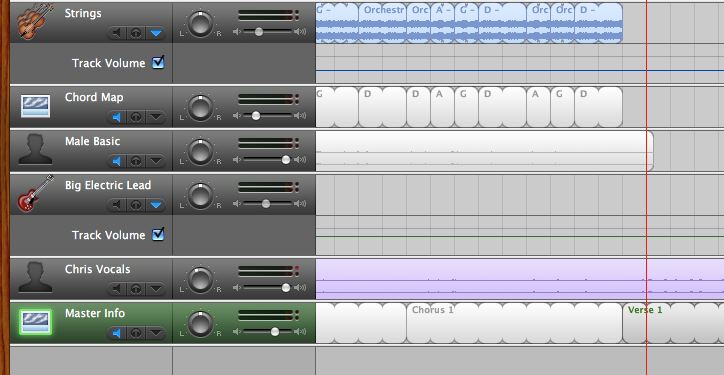
Task: Uncheck Track Volume checkbox under Big Electric Lead
Action: [158, 235]
